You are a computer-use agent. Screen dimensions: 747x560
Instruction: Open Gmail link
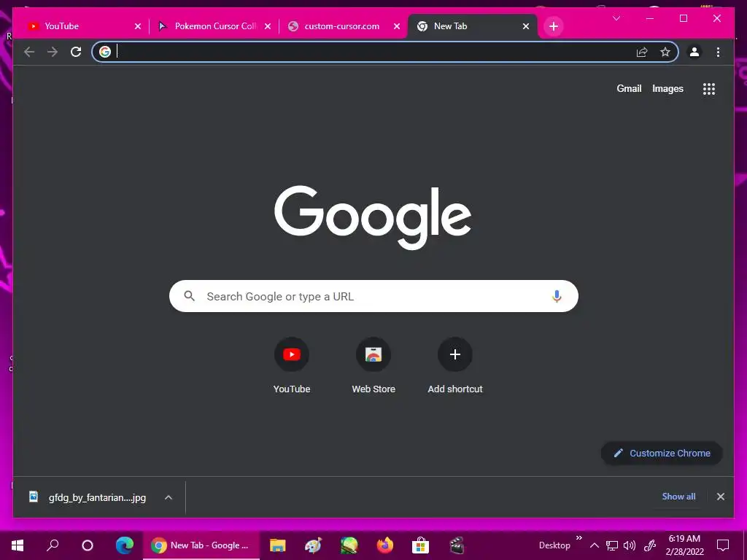tap(629, 88)
